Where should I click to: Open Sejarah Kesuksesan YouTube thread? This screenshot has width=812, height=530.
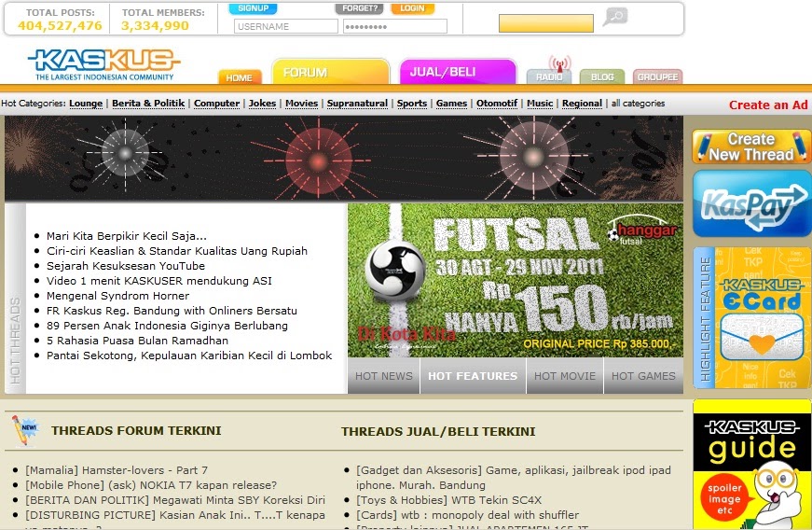pyautogui.click(x=126, y=266)
